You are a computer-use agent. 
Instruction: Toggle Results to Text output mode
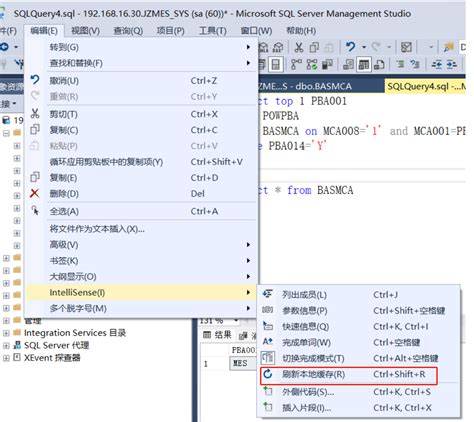348,64
